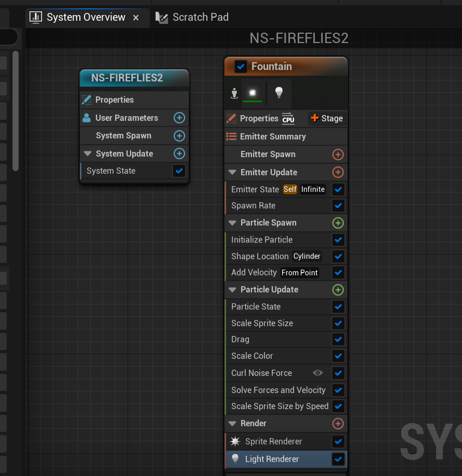The height and width of the screenshot is (476, 462).
Task: Click the System Overview tab icon
Action: [x=36, y=17]
